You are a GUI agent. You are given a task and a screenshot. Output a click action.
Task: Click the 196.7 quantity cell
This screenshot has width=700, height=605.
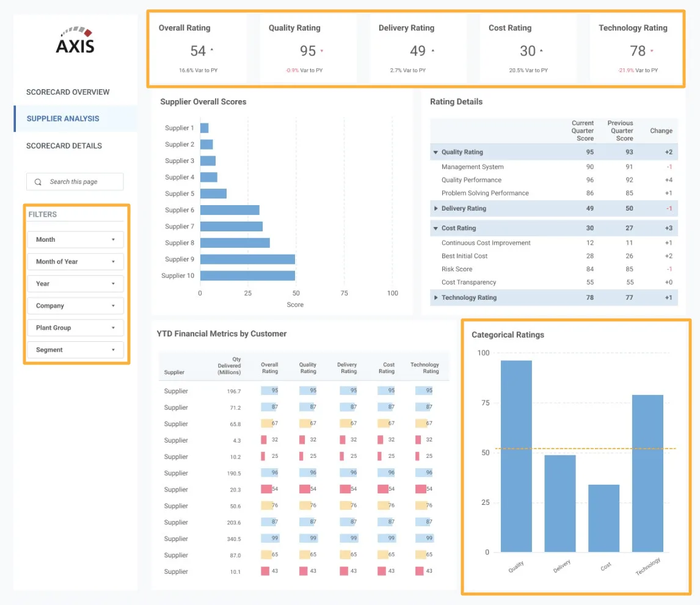point(233,391)
